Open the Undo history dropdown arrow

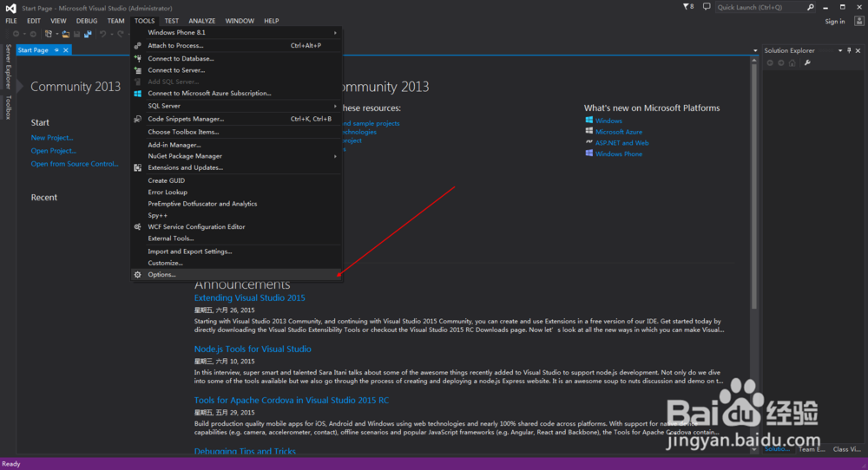pos(111,35)
